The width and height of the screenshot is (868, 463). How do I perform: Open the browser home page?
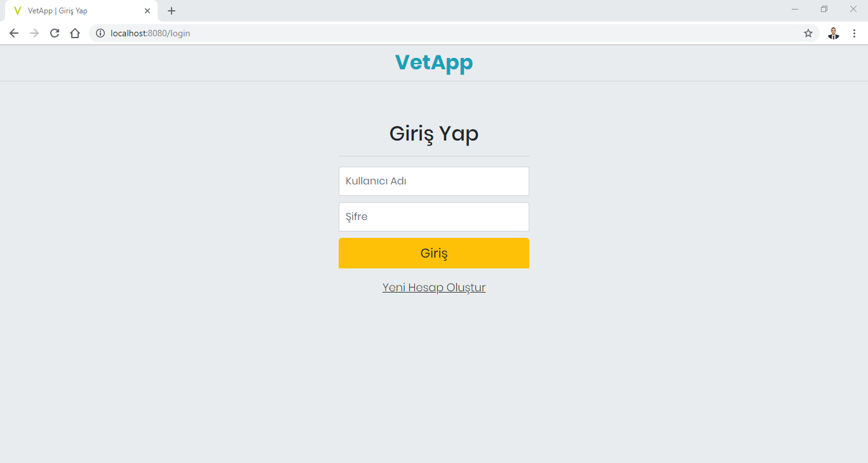pos(75,33)
